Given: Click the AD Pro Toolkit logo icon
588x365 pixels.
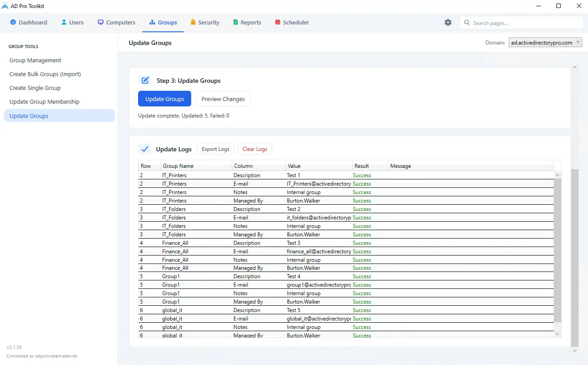Looking at the screenshot, I should (5, 6).
